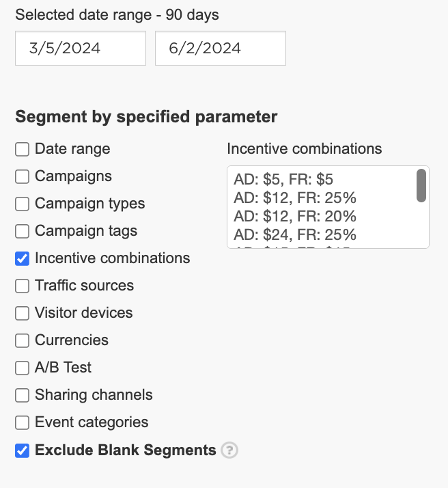Open the end date field 6/2/2024
Image resolution: width=448 pixels, height=488 pixels.
click(221, 49)
